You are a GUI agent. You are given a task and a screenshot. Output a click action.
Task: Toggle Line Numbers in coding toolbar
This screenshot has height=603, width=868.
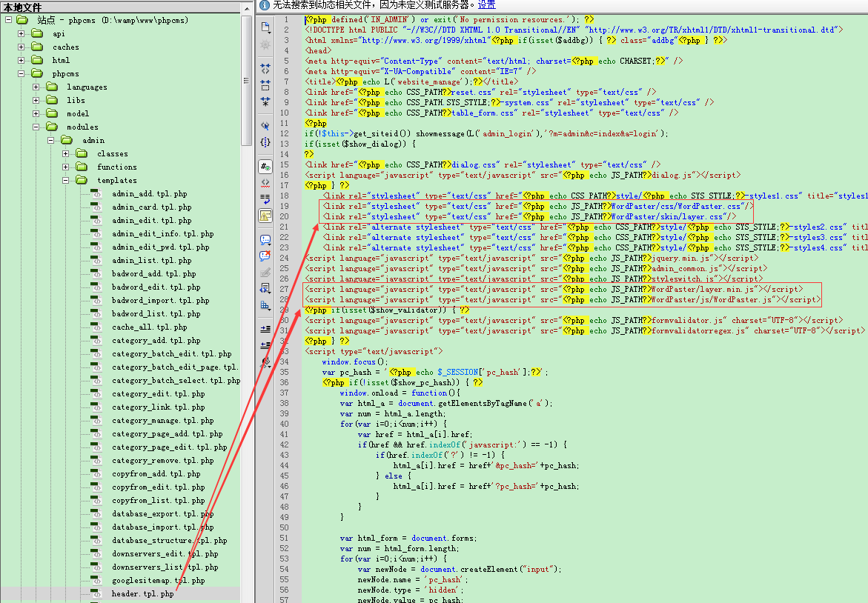[x=265, y=166]
